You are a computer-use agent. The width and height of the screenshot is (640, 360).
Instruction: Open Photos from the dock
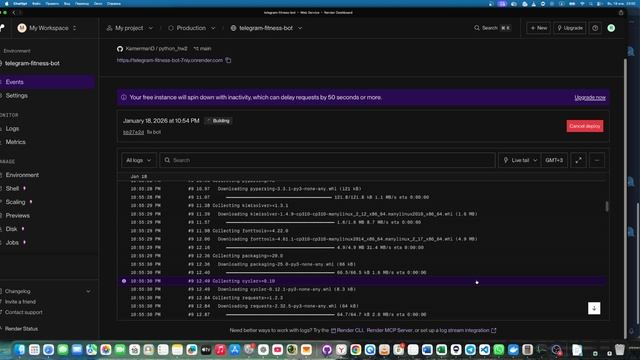click(106, 350)
